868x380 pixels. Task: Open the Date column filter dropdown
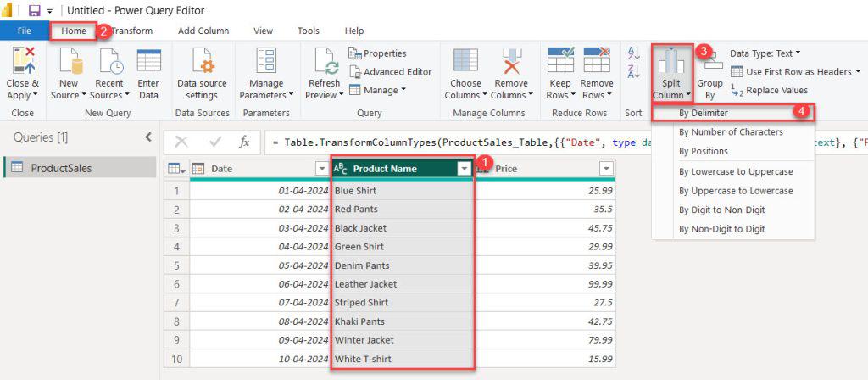(321, 169)
